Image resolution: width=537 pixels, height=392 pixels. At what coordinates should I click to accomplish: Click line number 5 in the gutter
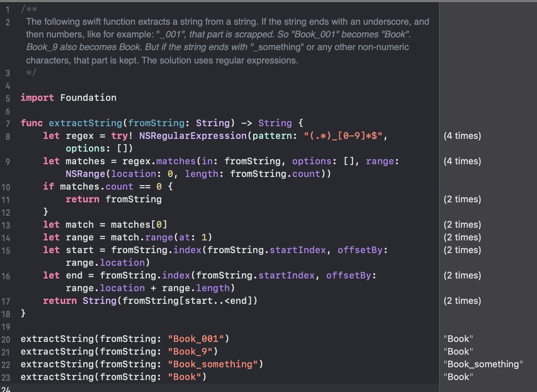pos(8,98)
